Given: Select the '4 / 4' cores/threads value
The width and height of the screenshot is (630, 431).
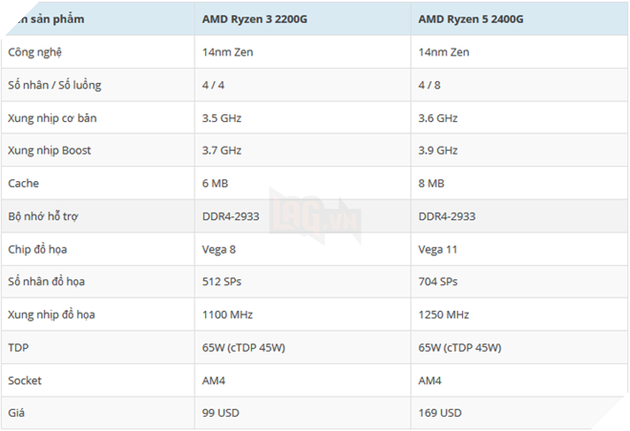Looking at the screenshot, I should pyautogui.click(x=213, y=85).
